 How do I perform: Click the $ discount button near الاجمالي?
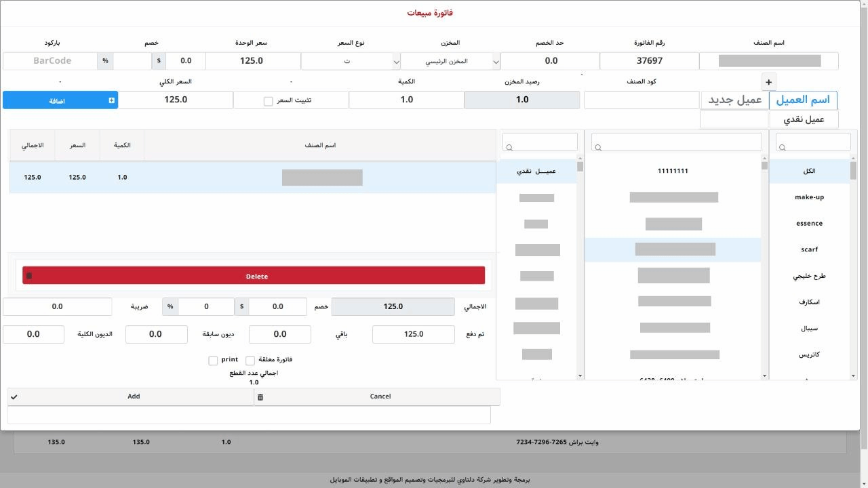(242, 307)
